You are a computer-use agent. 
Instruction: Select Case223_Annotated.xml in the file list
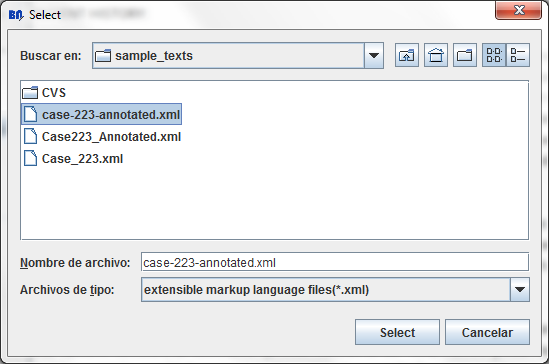(102, 136)
